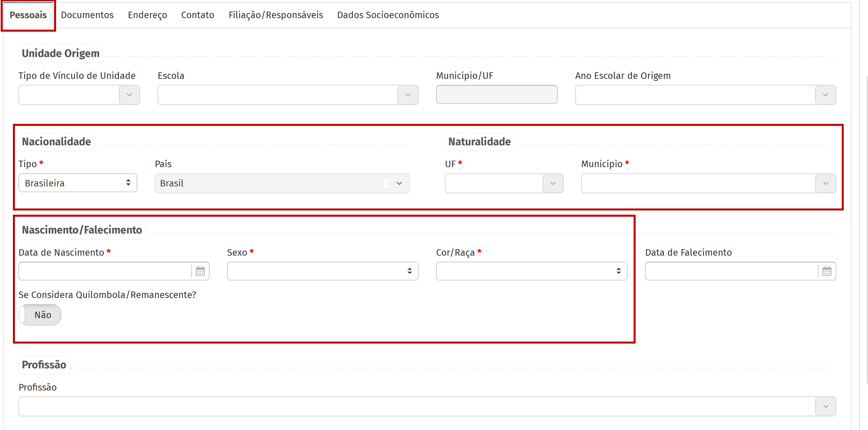Image resolution: width=868 pixels, height=430 pixels.
Task: Switch to the Documentos tab
Action: tap(87, 15)
